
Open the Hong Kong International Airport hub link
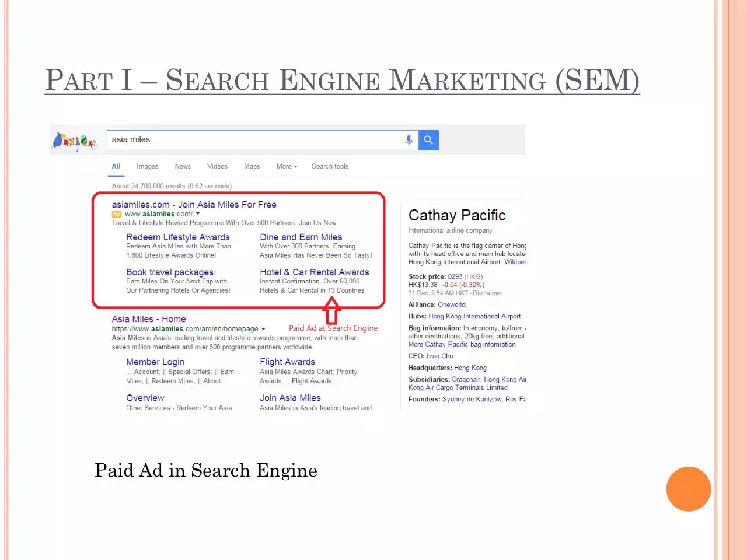pyautogui.click(x=474, y=316)
